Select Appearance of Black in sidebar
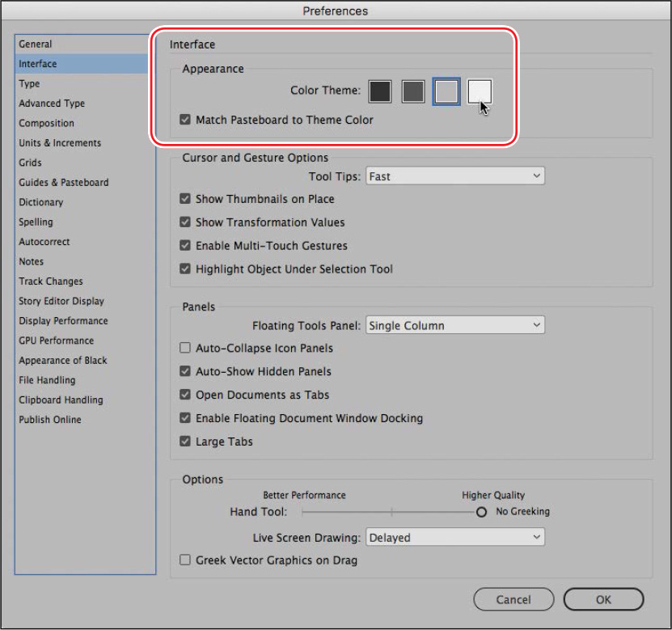The height and width of the screenshot is (630, 672). (x=63, y=361)
